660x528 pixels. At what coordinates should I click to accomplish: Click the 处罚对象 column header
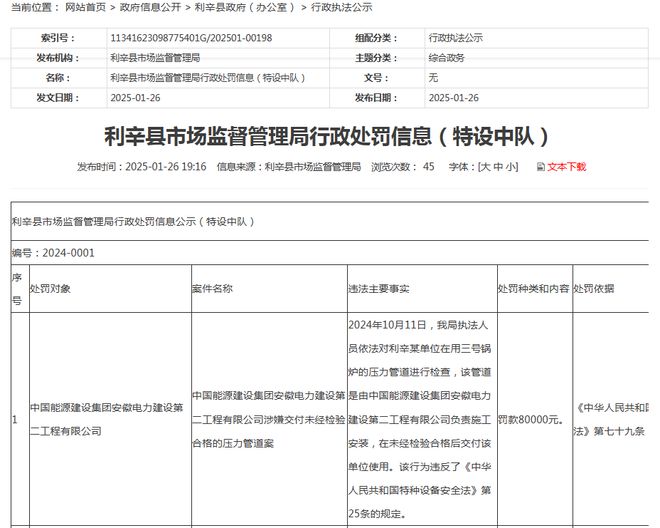pyautogui.click(x=110, y=289)
